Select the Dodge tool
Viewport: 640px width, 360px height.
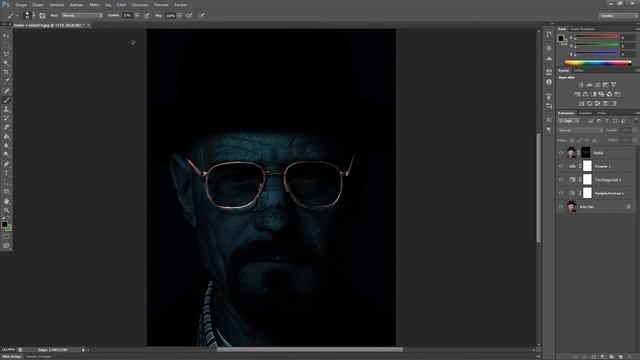tap(6, 154)
